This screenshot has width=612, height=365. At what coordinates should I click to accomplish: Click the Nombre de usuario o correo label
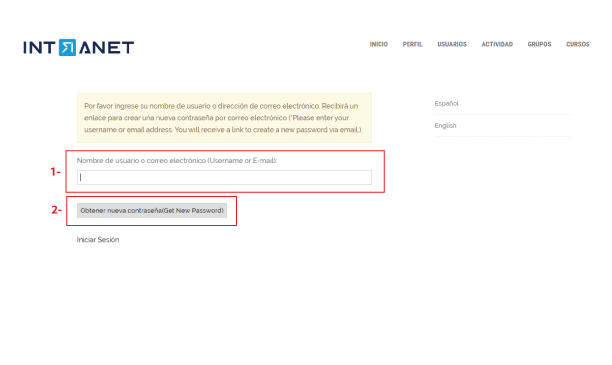pos(177,160)
